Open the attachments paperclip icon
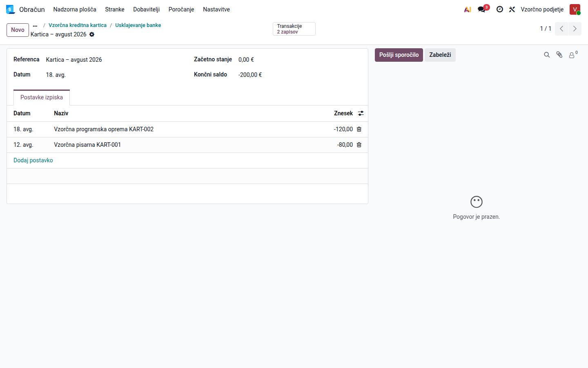Screen dimensions: 588x368 click(559, 55)
